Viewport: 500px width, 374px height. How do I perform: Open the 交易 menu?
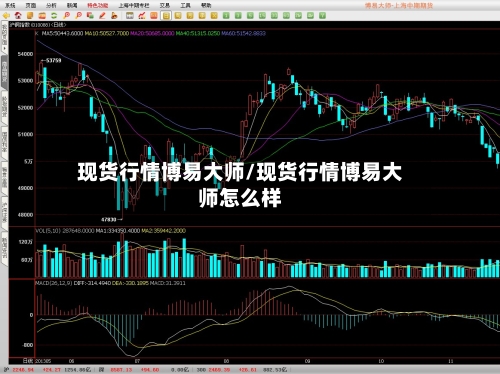(165, 5)
